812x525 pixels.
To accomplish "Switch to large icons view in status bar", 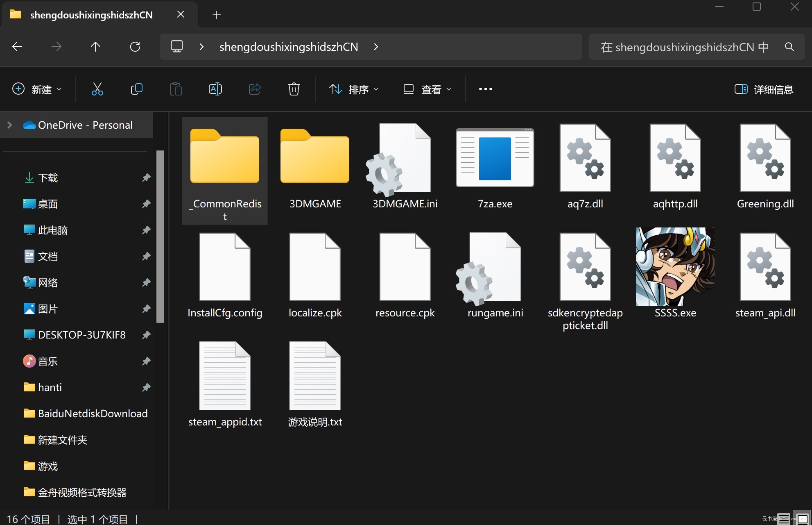I will tap(802, 519).
